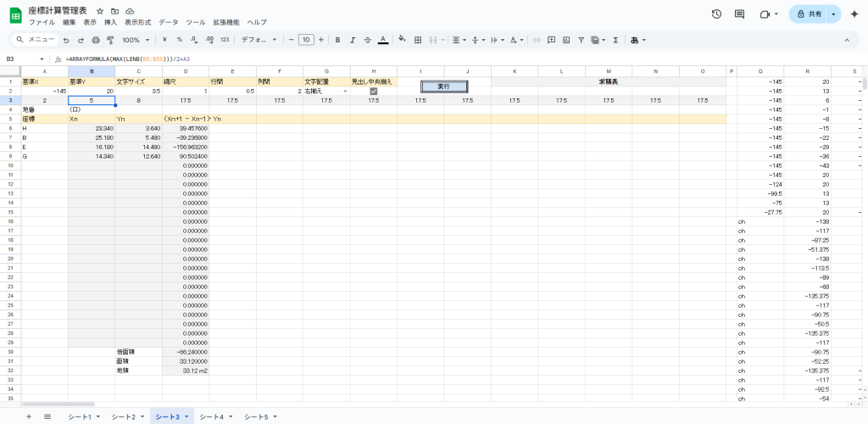Open Google Sheets home

tap(16, 15)
